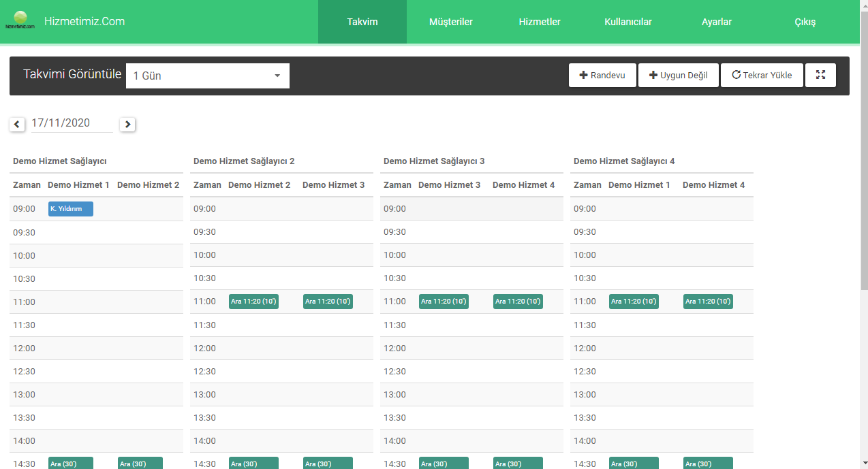Screen dimensions: 868x469
Task: Open the Takvim tab
Action: click(362, 22)
